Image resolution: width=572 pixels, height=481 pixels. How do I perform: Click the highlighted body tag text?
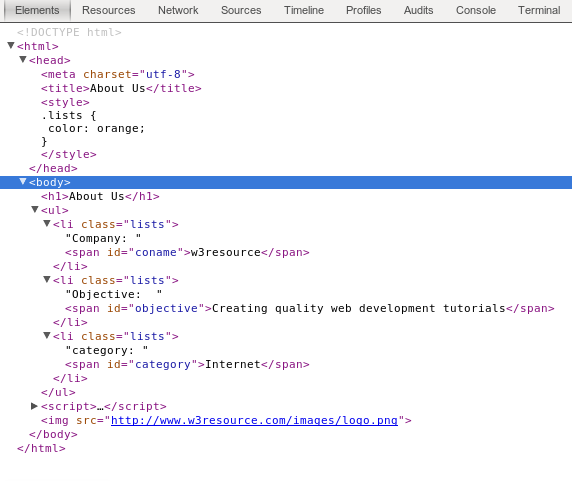(50, 182)
